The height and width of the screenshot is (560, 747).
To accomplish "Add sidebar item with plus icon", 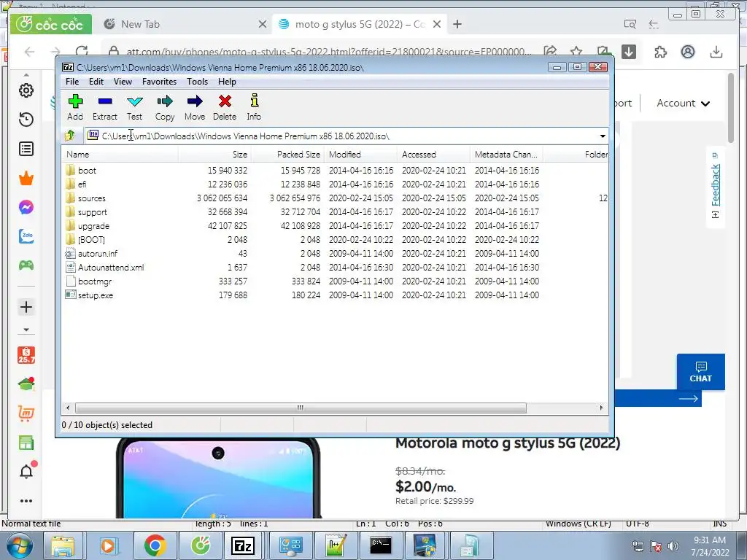I will coord(26,307).
